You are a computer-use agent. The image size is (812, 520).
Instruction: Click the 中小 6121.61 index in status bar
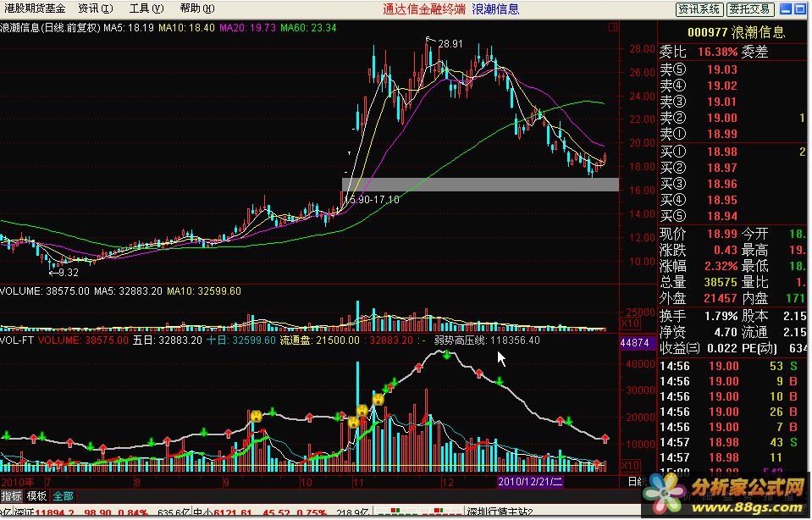coord(223,513)
